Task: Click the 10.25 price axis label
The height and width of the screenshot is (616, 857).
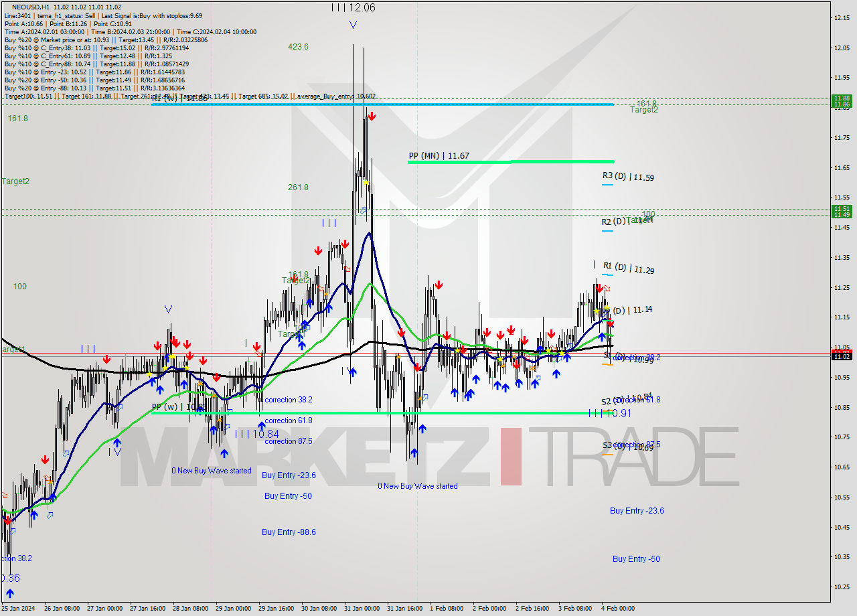Action: click(843, 587)
